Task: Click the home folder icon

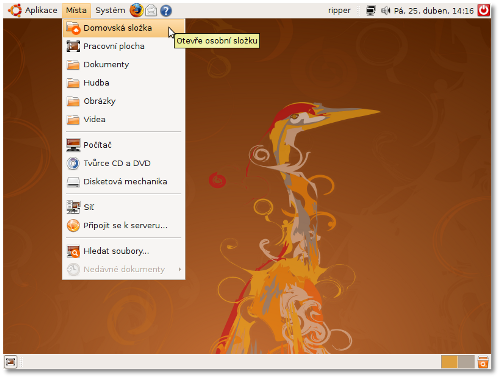Action: tap(73, 28)
